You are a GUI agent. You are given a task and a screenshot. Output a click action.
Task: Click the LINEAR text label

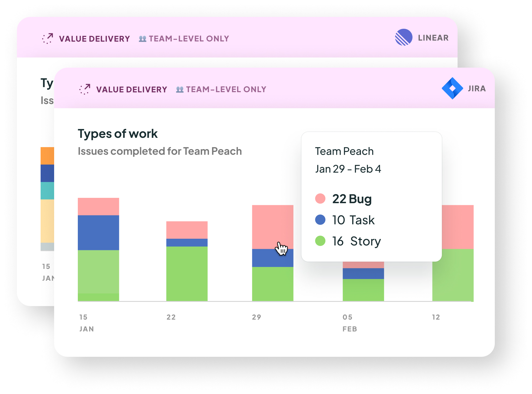point(433,38)
